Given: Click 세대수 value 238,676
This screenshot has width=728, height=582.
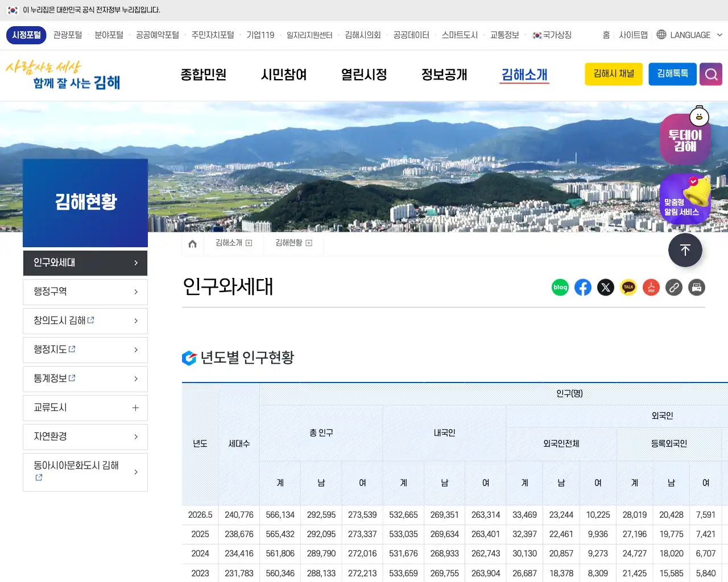Looking at the screenshot, I should 239,534.
